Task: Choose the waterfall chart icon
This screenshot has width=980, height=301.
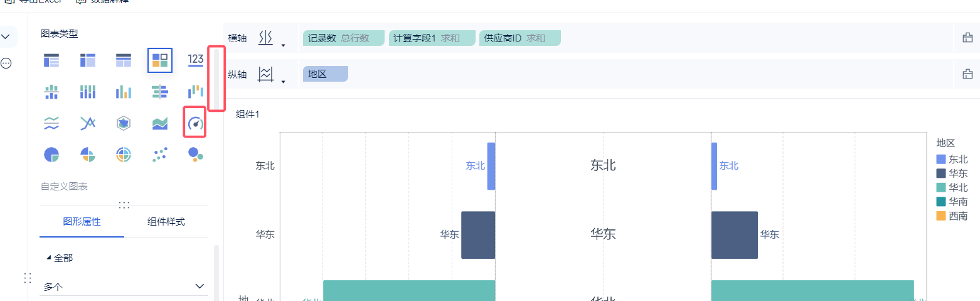Action: [196, 92]
